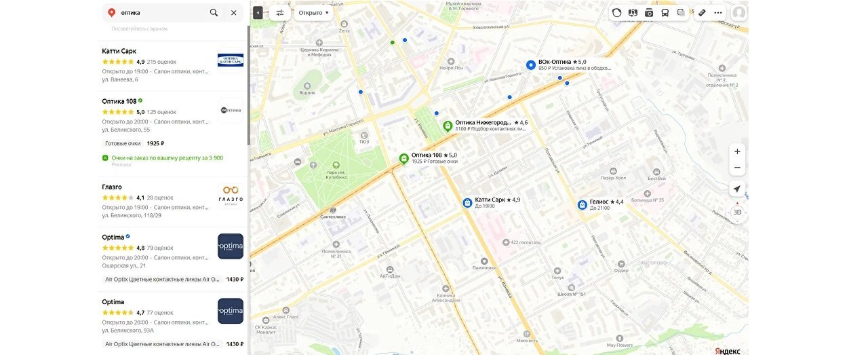Screen dimensions: 868x355
Task: Open the three-dots more menu
Action: (718, 12)
